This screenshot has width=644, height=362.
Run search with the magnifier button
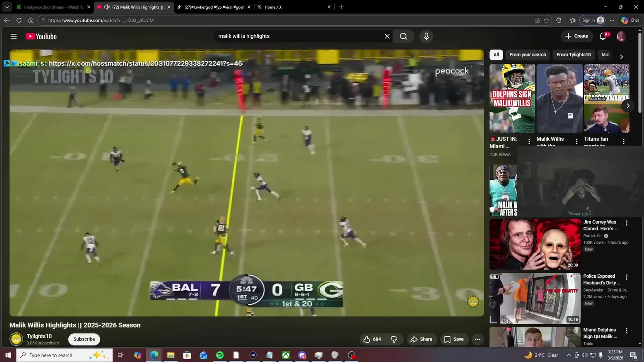click(404, 36)
